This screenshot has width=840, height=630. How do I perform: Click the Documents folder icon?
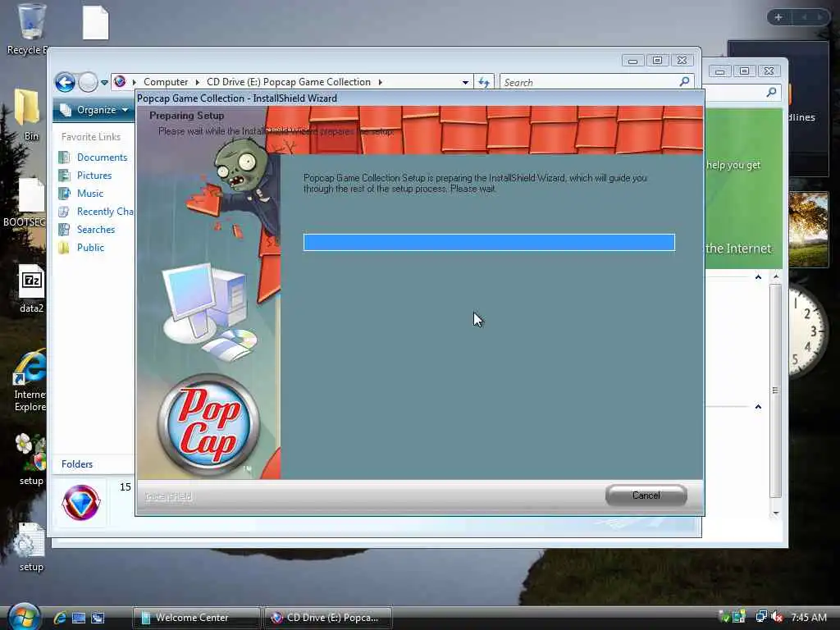(x=64, y=157)
